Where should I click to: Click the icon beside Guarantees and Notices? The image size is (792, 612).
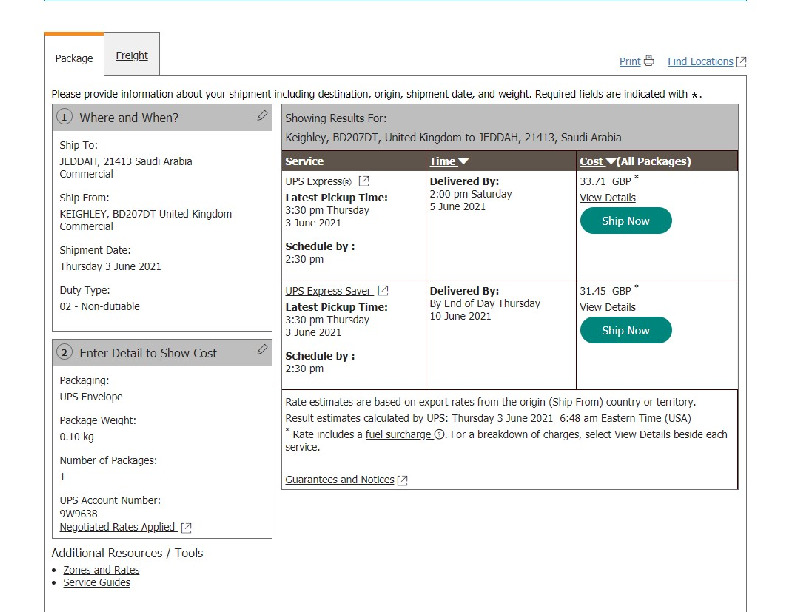[x=403, y=480]
